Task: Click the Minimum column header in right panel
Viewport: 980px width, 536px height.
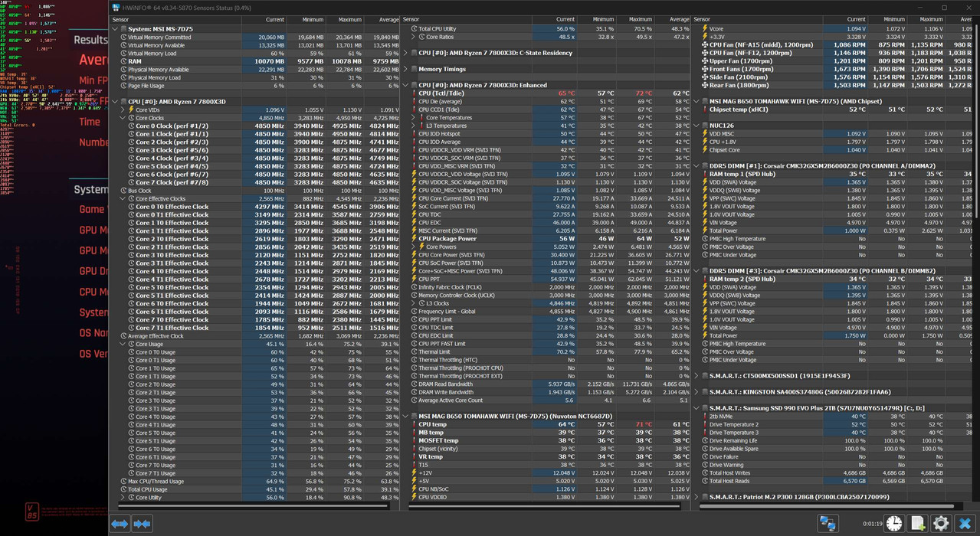Action: tap(887, 19)
